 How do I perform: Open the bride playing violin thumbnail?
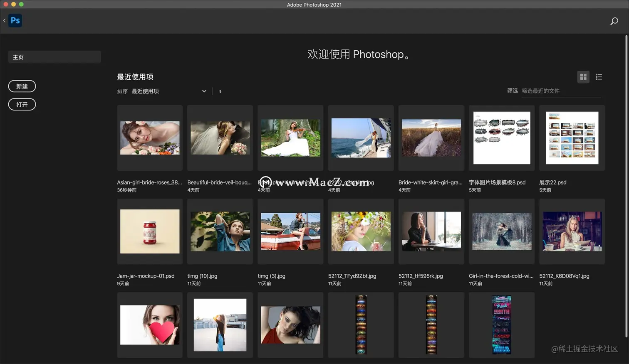[x=290, y=138]
